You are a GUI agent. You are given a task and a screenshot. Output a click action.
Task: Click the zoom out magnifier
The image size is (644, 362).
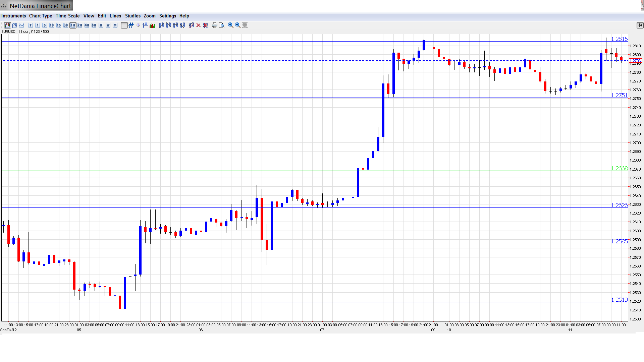pos(238,25)
